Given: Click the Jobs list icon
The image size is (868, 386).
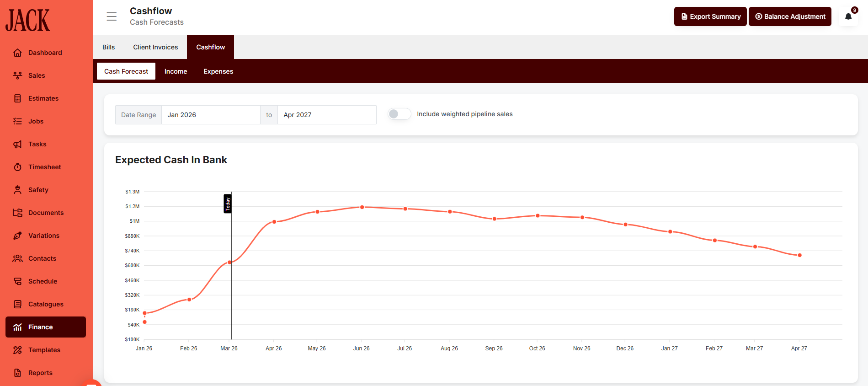Looking at the screenshot, I should click(17, 121).
